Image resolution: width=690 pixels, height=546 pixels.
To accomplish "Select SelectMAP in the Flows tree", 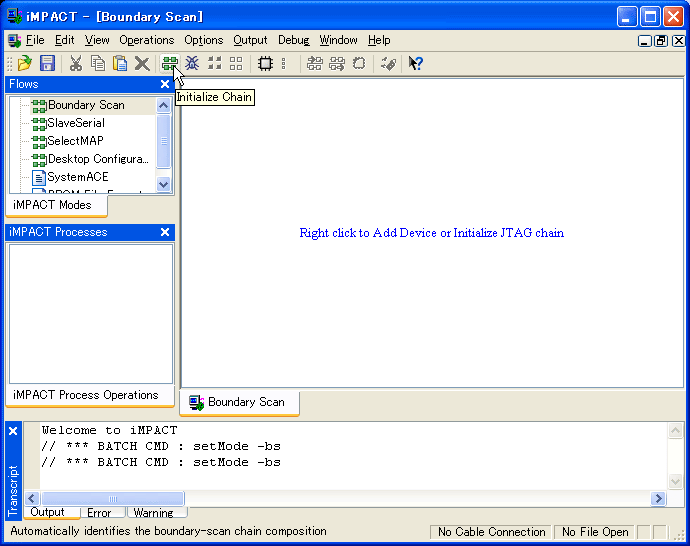I will coord(75,141).
